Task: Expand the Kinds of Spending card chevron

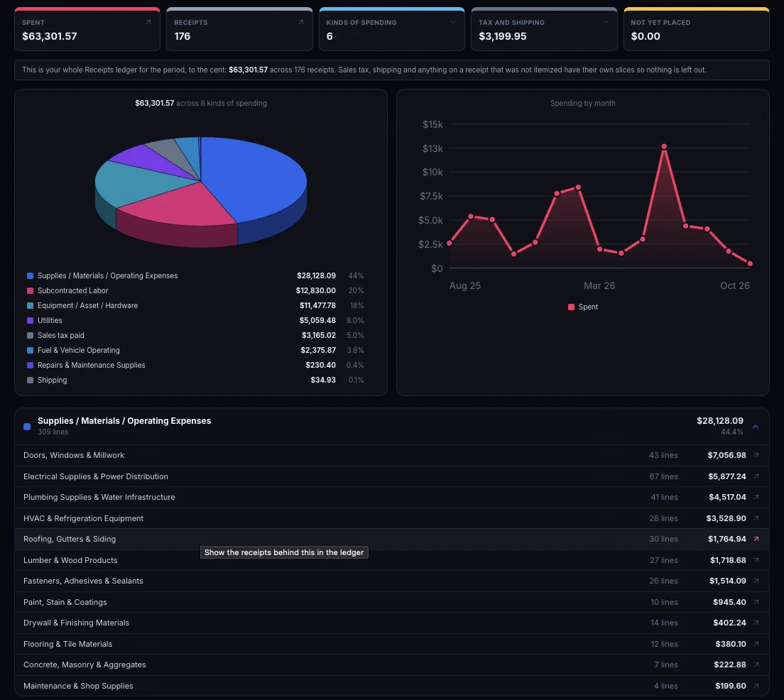Action: coord(453,23)
